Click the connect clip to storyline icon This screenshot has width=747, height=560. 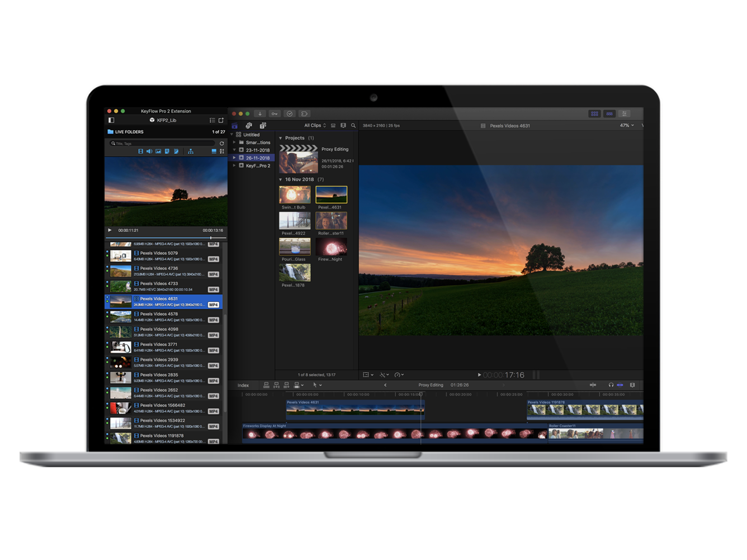[266, 385]
